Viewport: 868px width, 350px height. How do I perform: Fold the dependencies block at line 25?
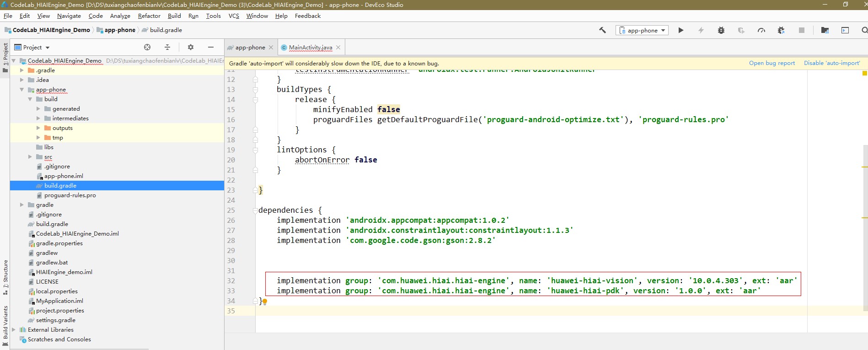point(256,210)
